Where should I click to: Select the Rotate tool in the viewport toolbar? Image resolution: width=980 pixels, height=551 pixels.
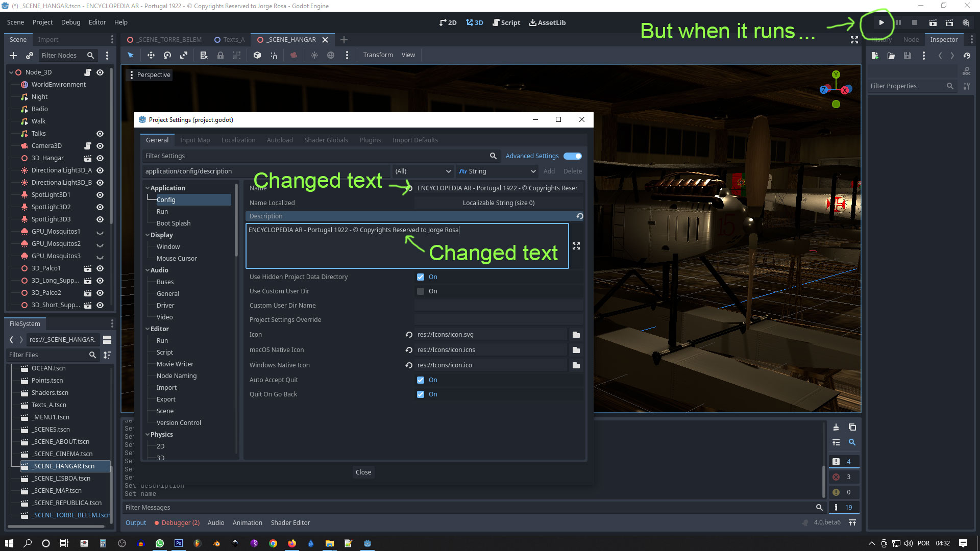(167, 55)
